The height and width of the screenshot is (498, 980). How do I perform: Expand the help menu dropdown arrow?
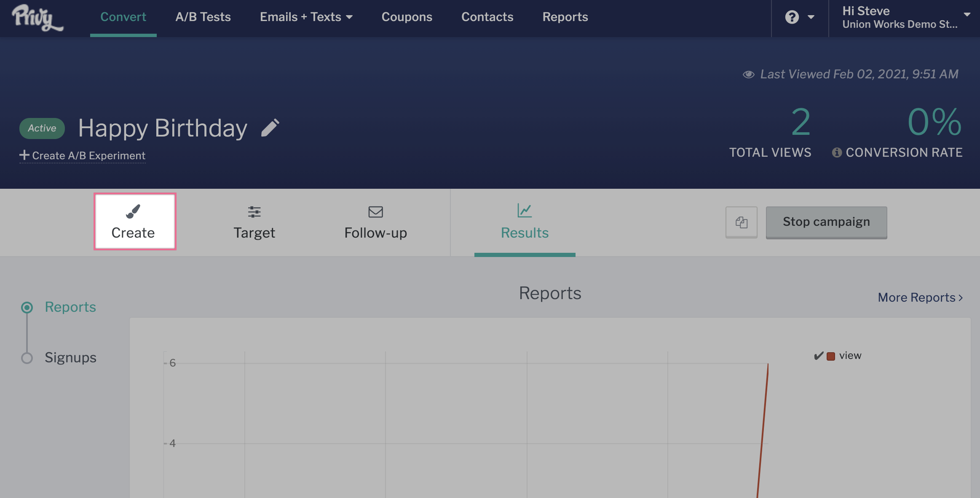811,17
